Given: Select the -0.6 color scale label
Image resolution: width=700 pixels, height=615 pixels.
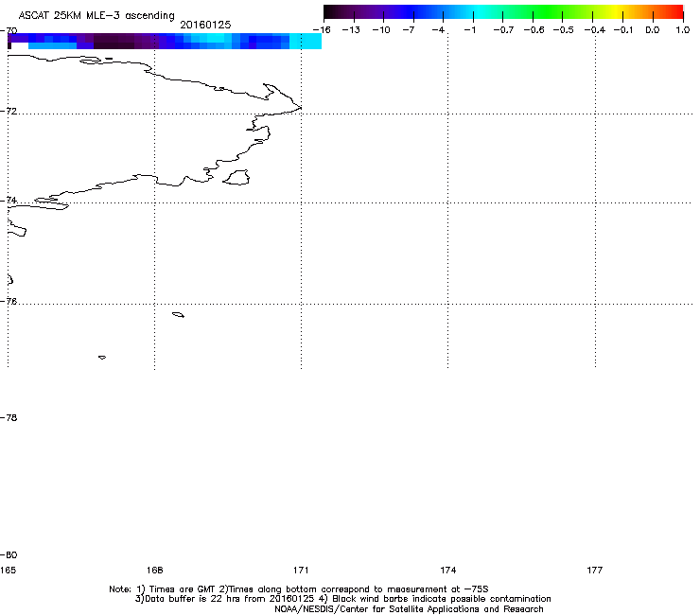Looking at the screenshot, I should tap(534, 30).
